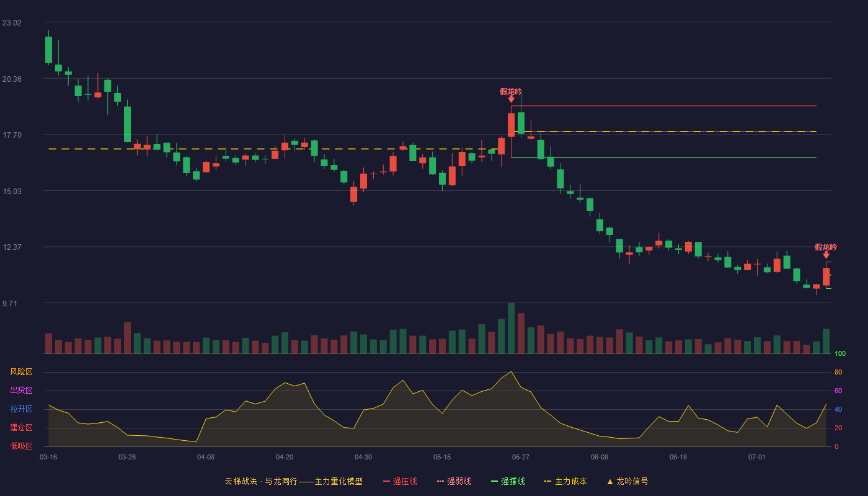Click the 100 value on the indicator axis

[840, 353]
